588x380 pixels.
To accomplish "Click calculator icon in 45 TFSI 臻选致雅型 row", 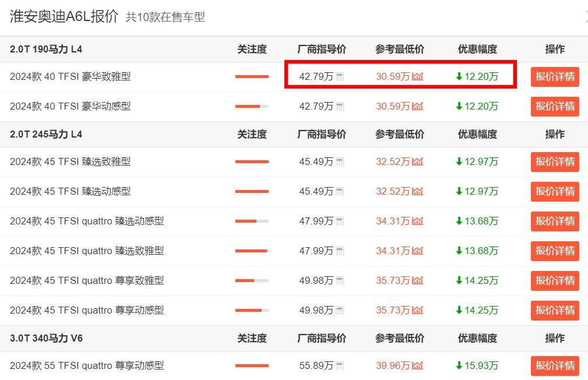I will [340, 162].
